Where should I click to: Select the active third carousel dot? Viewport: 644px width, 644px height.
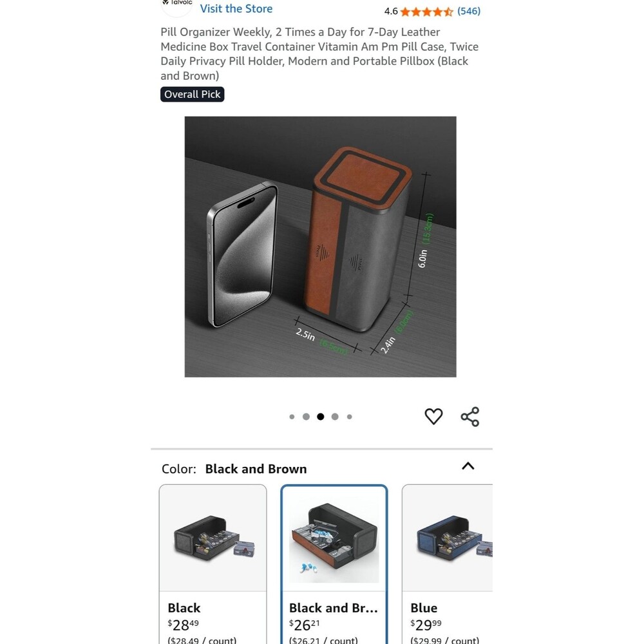click(320, 417)
